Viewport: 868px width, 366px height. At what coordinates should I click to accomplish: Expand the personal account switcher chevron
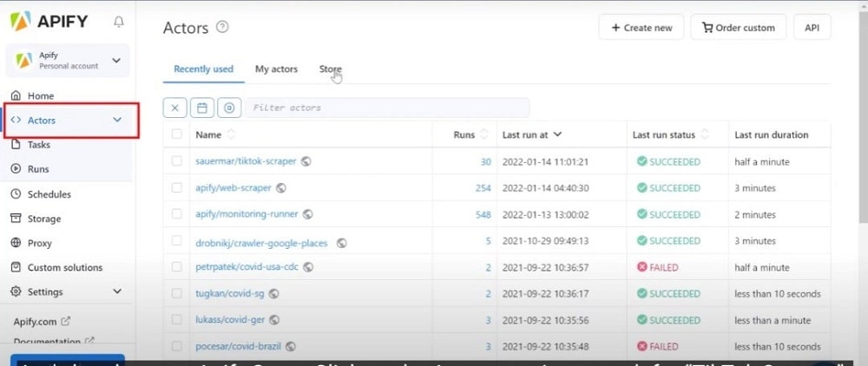[116, 60]
